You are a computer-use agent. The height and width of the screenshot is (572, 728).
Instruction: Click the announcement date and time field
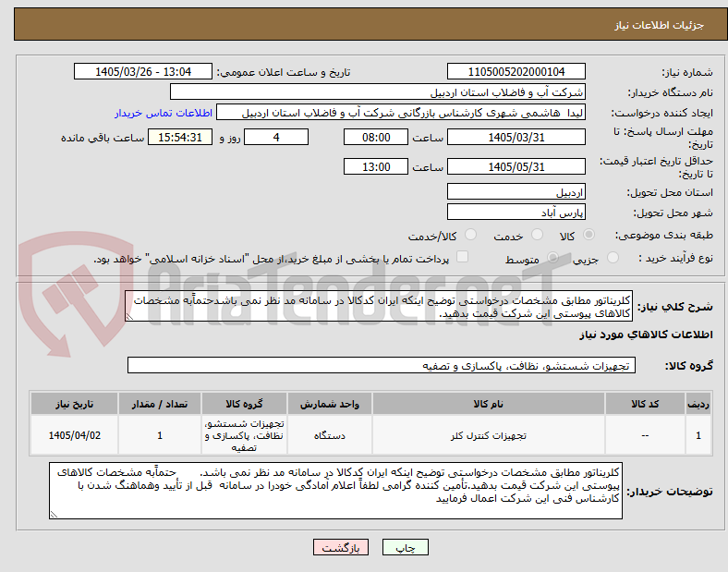click(143, 72)
